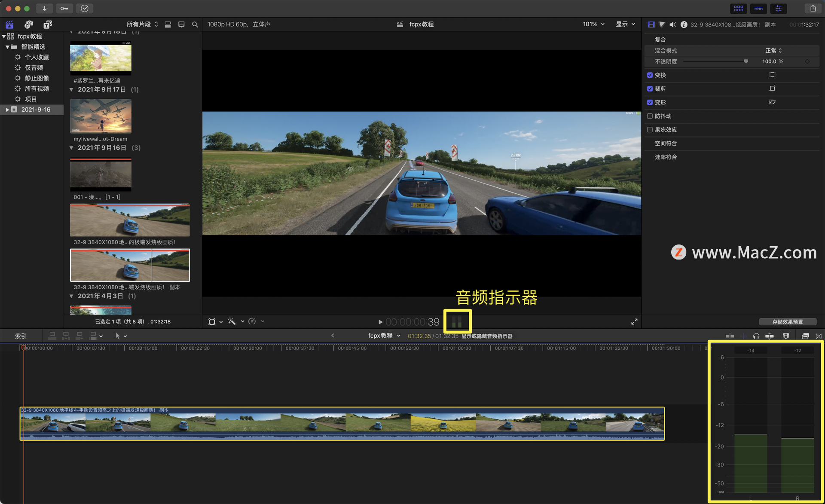This screenshot has width=825, height=504.
Task: Open the photos and audio sidebar
Action: (x=29, y=24)
